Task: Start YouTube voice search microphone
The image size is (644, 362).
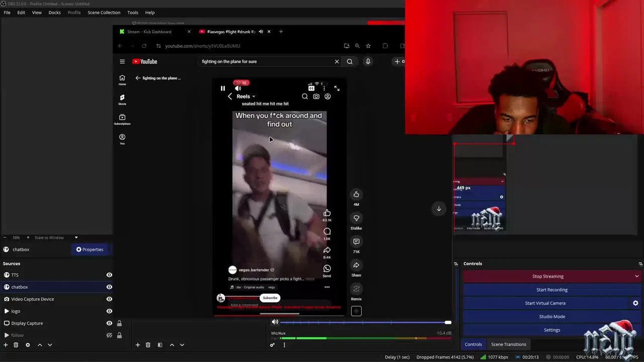Action: click(x=368, y=61)
